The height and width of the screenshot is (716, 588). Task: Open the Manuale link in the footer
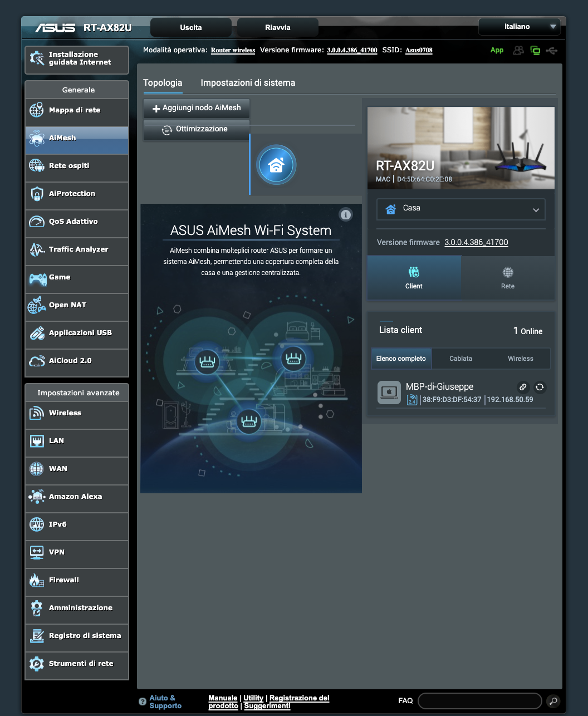click(223, 698)
